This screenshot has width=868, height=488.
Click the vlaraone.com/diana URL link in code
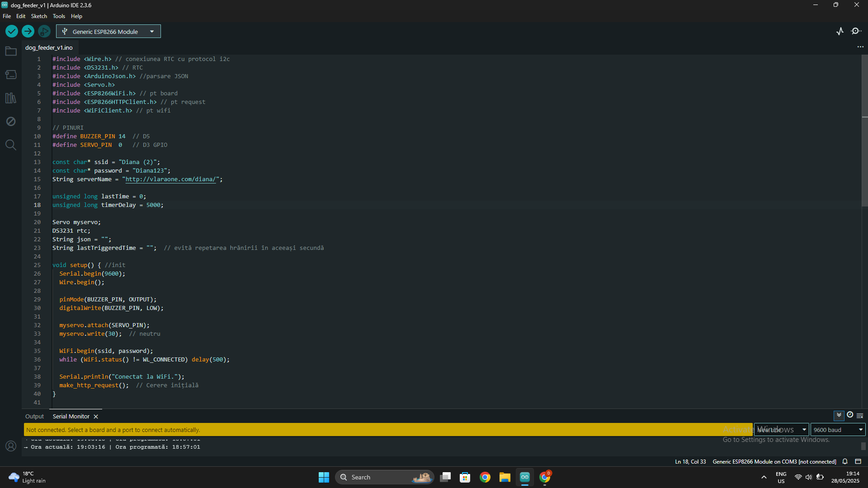170,179
